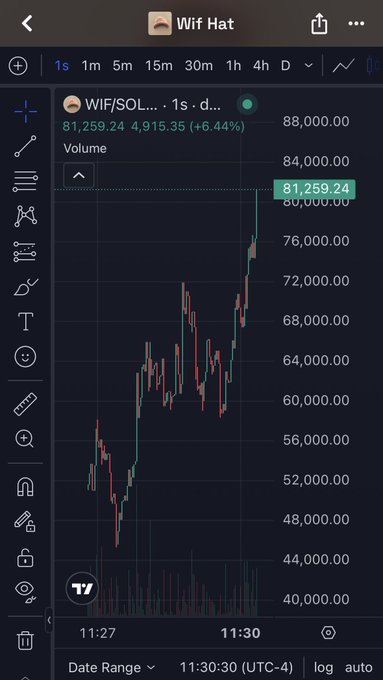The image size is (383, 680).
Task: Toggle hide all drawings eye icon
Action: coord(26,591)
